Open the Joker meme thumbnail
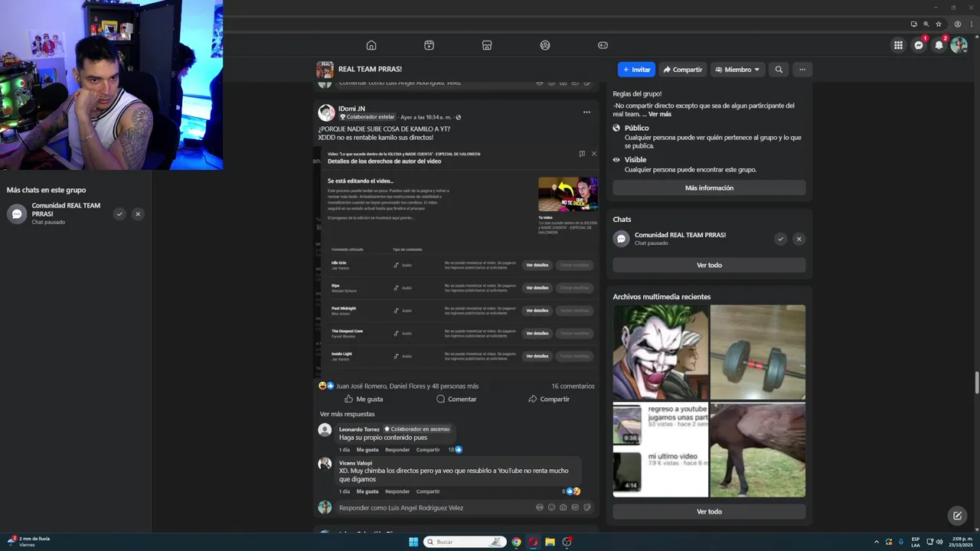Screen dimensions: 980x551 click(661, 353)
